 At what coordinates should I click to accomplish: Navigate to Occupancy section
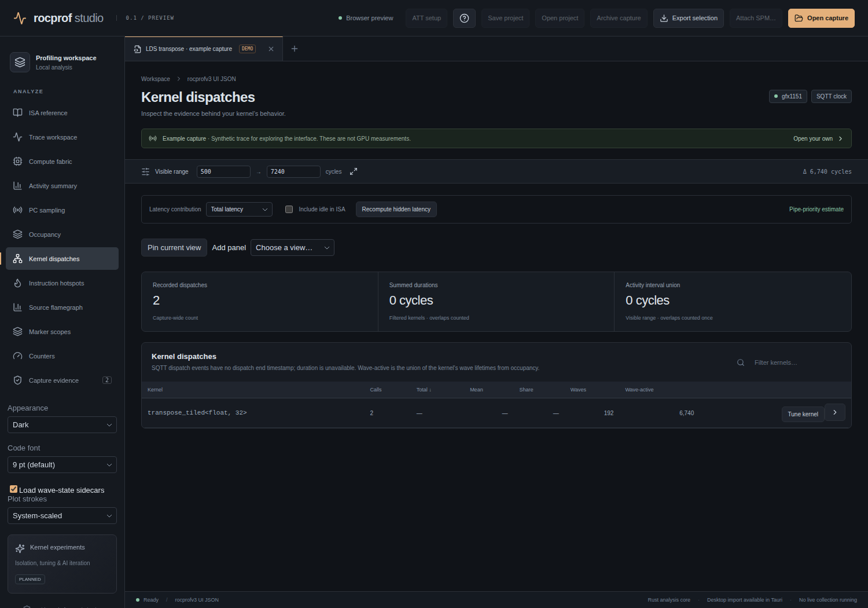(62, 235)
